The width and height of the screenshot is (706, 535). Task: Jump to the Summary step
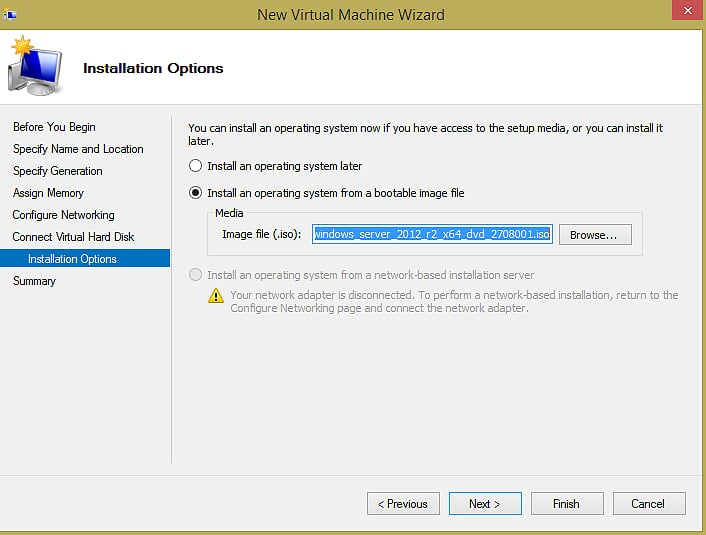34,281
